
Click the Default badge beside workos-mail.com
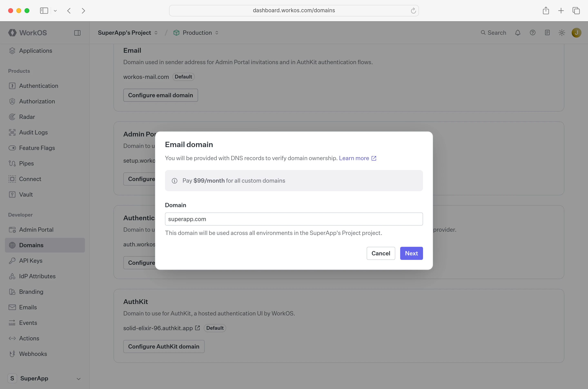183,77
